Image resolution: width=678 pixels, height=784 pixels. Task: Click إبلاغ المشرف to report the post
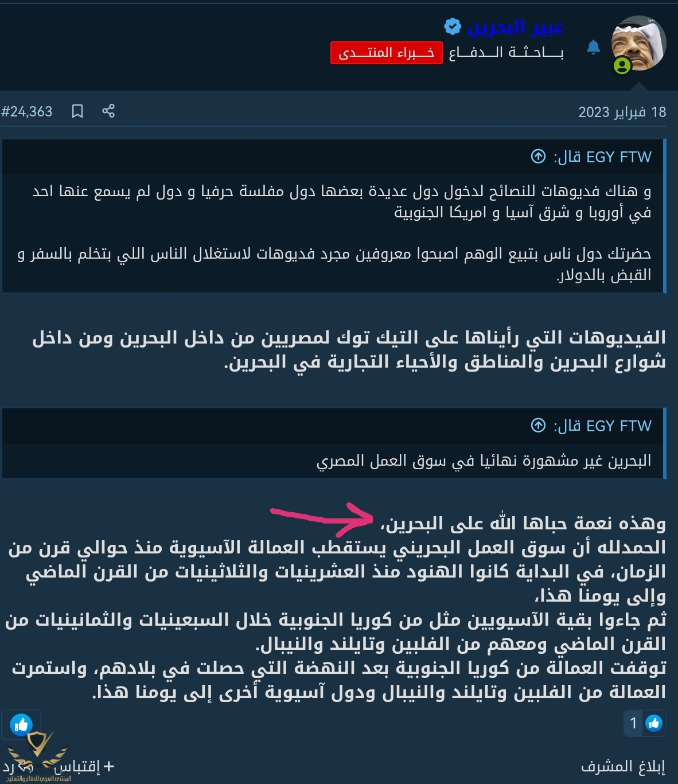point(623,767)
